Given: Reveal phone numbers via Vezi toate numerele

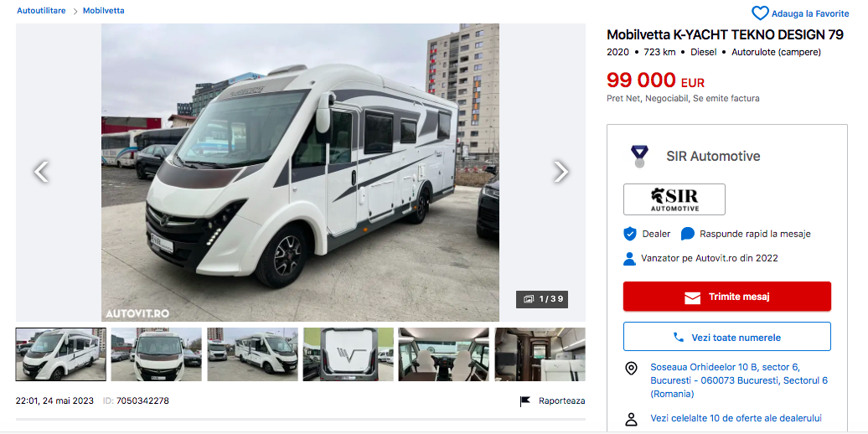Looking at the screenshot, I should pyautogui.click(x=727, y=337).
